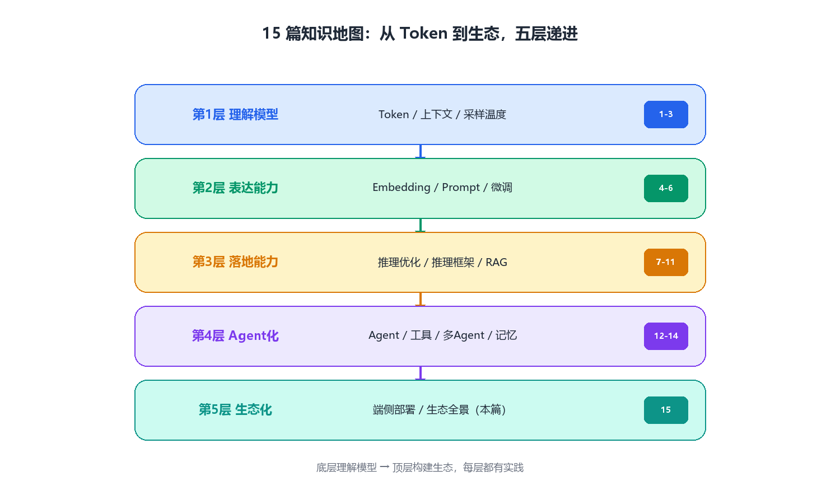Select the teal 15 badge
The image size is (840, 504).
coord(666,410)
